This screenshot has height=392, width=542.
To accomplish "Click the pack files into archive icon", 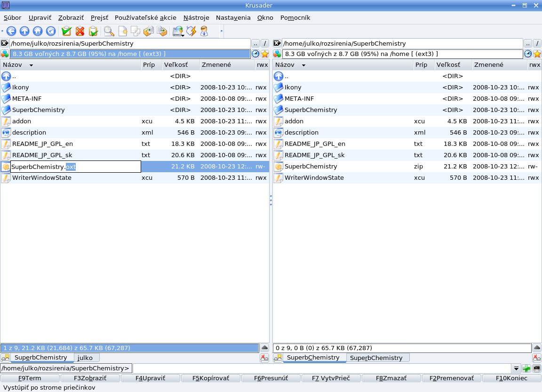I will coord(149,31).
